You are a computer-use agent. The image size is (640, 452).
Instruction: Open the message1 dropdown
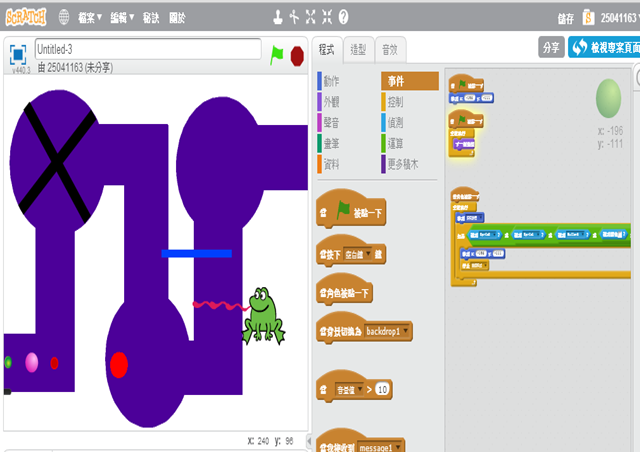coord(380,447)
